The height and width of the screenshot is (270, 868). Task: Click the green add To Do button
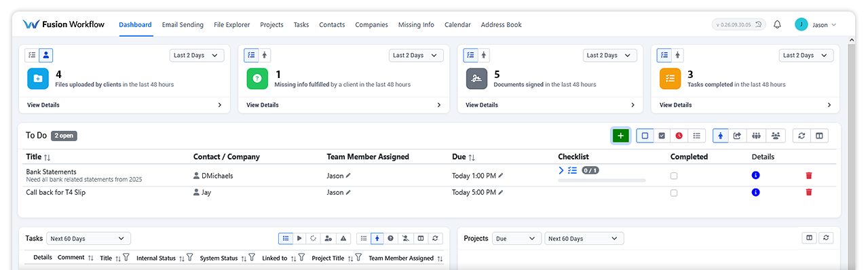click(620, 136)
